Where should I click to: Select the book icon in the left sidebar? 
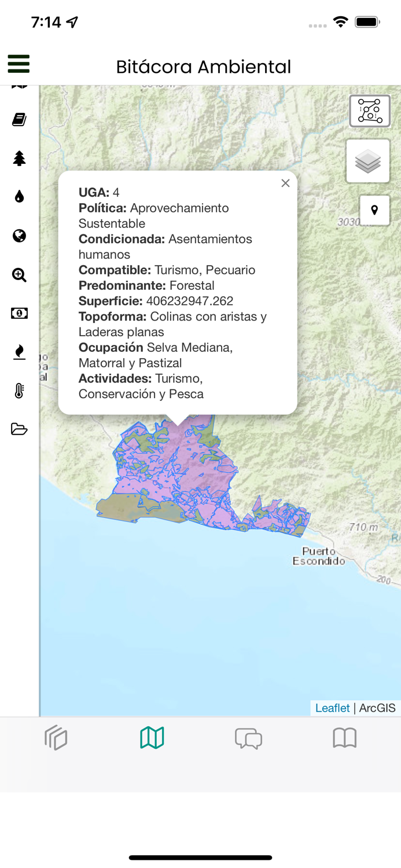coord(18,119)
